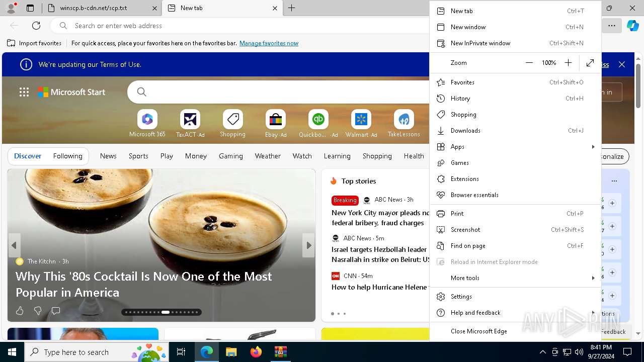Open the Hurricane Helene CNN headline

point(379,287)
